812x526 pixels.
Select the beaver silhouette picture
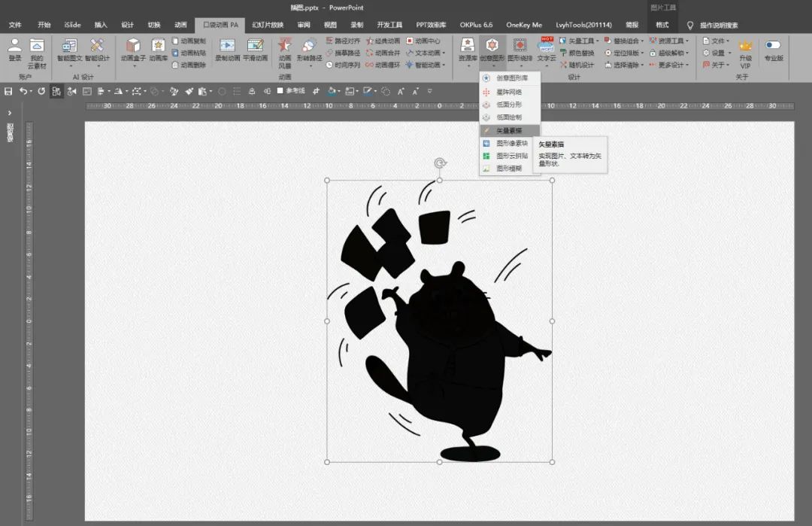[439, 321]
